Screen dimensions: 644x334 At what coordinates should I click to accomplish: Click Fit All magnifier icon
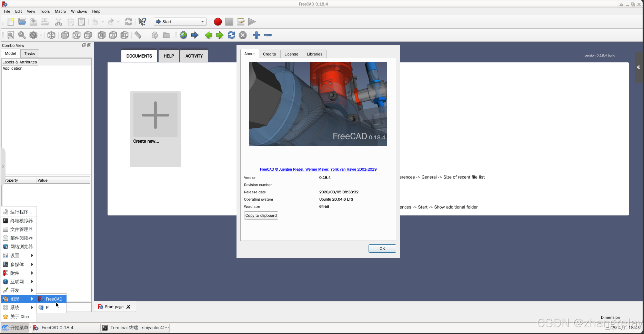[x=11, y=35]
